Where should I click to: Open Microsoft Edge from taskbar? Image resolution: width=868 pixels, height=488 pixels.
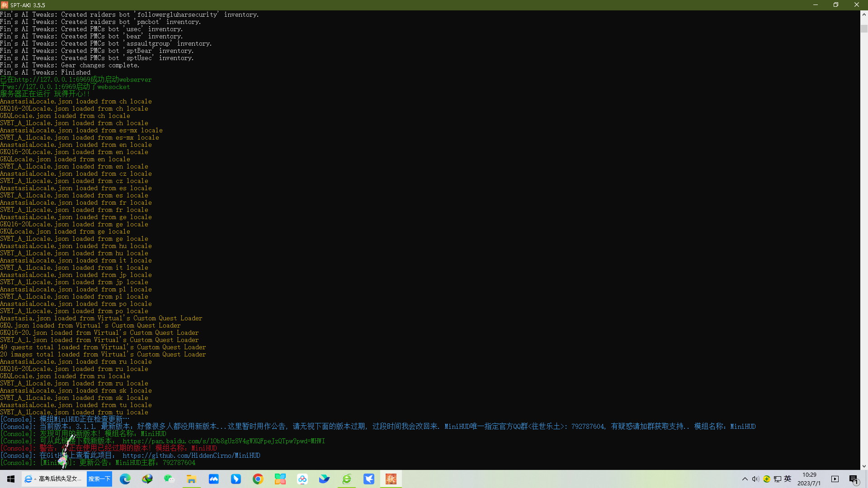point(125,479)
